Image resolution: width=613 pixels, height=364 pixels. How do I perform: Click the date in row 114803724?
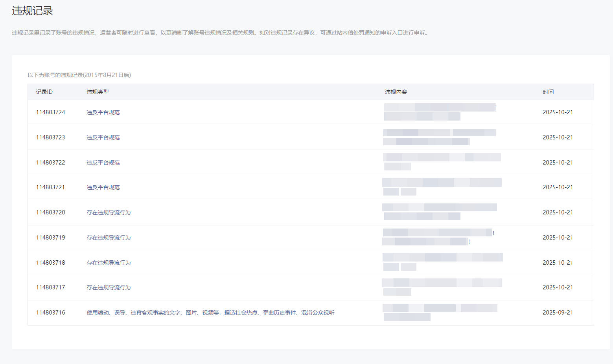click(558, 112)
